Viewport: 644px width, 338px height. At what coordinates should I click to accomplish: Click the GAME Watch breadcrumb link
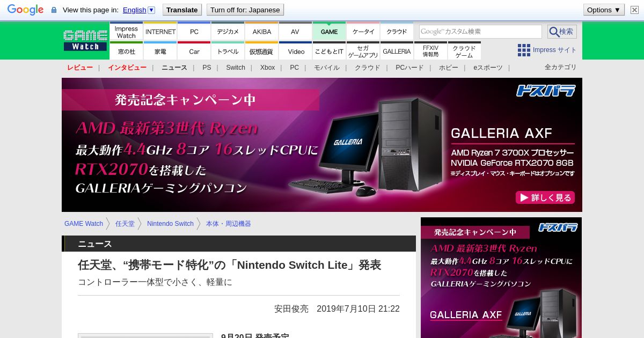coord(84,224)
